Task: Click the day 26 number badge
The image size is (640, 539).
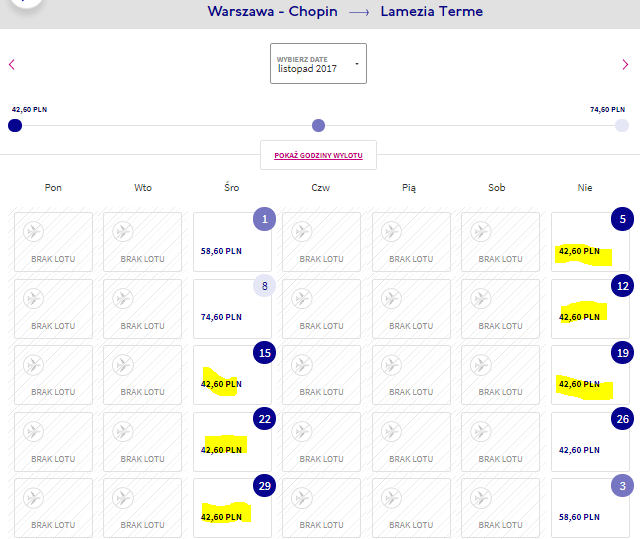Action: coord(622,419)
